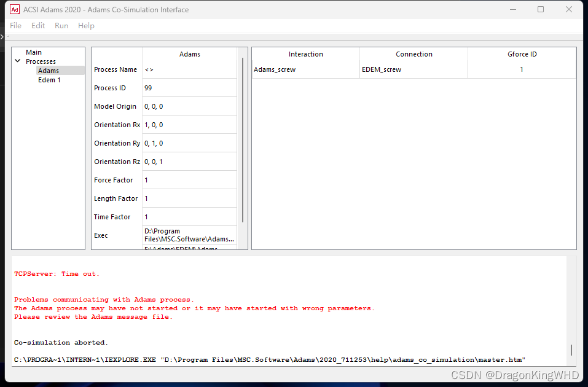Select the Adams_screw interaction cell
The height and width of the screenshot is (387, 588).
click(305, 69)
